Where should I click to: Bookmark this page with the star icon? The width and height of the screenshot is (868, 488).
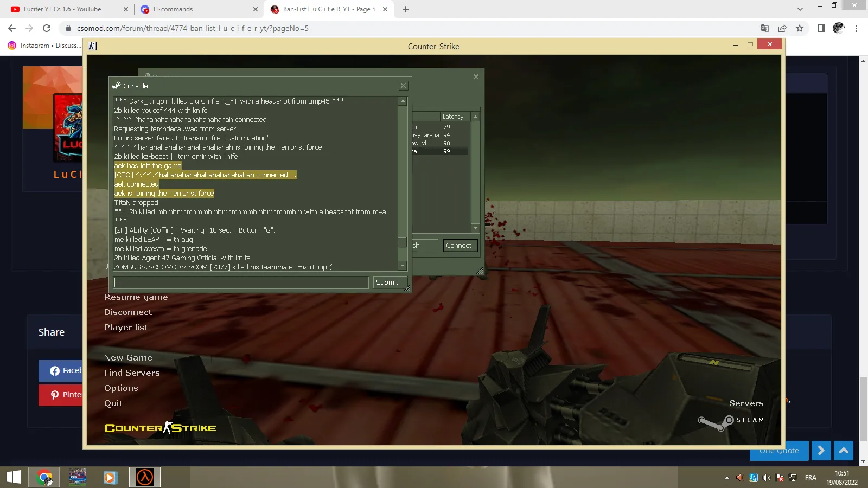click(800, 28)
